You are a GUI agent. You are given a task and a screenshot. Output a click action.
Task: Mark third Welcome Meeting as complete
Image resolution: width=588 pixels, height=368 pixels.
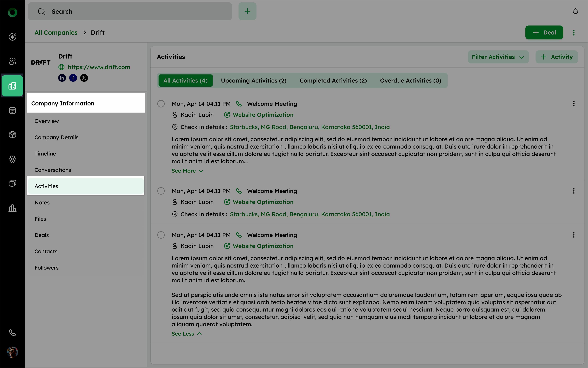[x=161, y=235]
